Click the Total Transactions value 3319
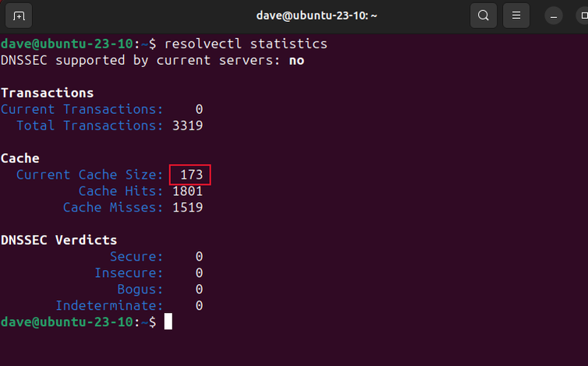Viewport: 588px width, 366px height. coord(187,126)
